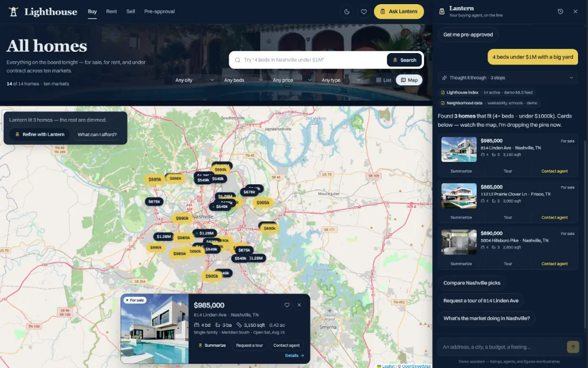Click Compare Nashville picks suggestion
The height and width of the screenshot is (368, 588).
pyautogui.click(x=472, y=283)
